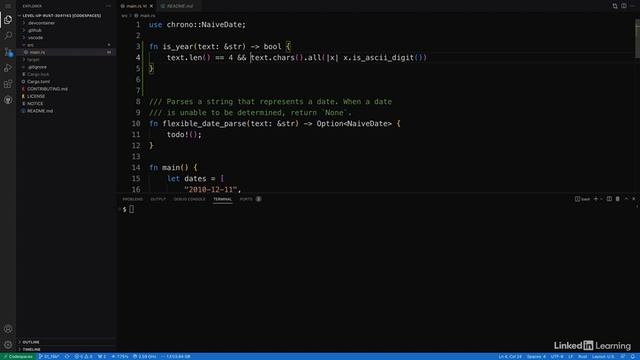Image resolution: width=640 pixels, height=360 pixels.
Task: Synchronize changes via status bar icon
Action: coord(67,357)
